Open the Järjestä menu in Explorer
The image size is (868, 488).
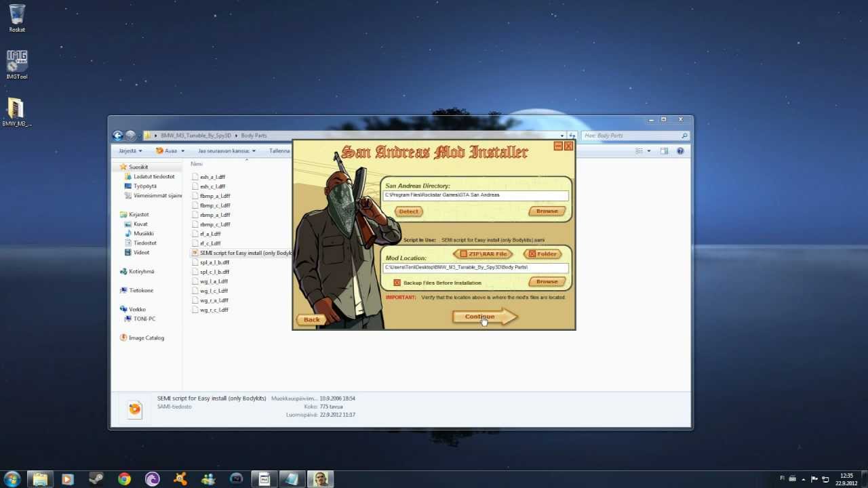(x=130, y=151)
